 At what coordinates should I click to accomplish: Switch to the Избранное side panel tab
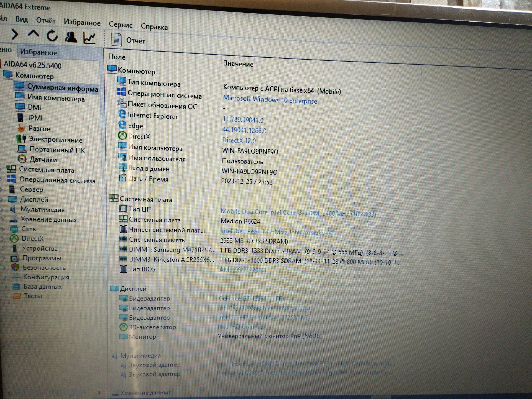click(39, 52)
